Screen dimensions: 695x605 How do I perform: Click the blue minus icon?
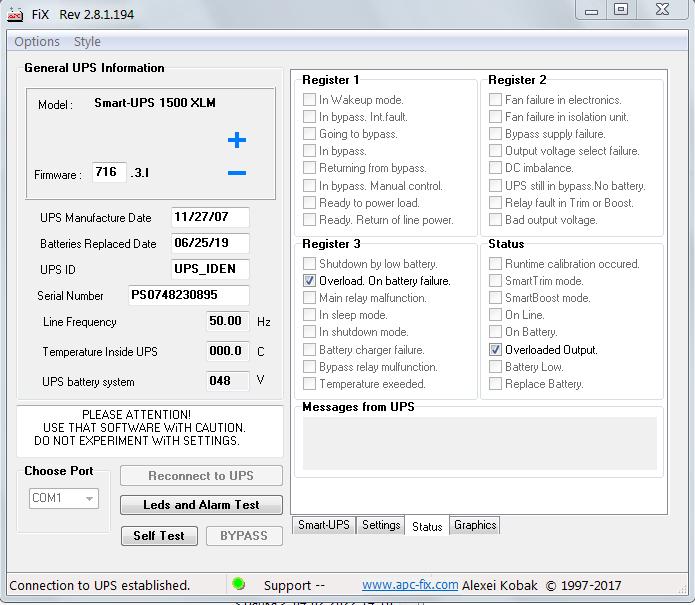click(x=236, y=173)
